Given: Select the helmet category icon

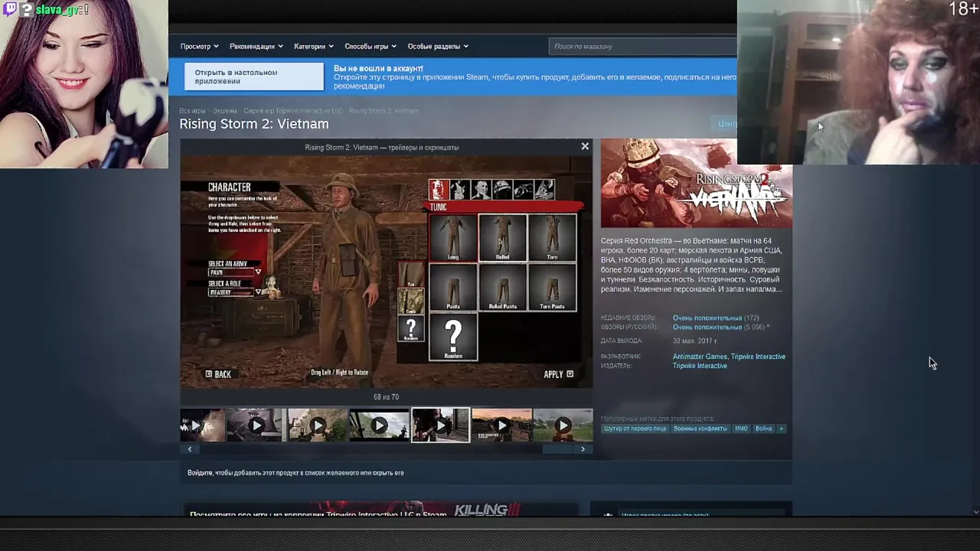Looking at the screenshot, I should coord(501,189).
